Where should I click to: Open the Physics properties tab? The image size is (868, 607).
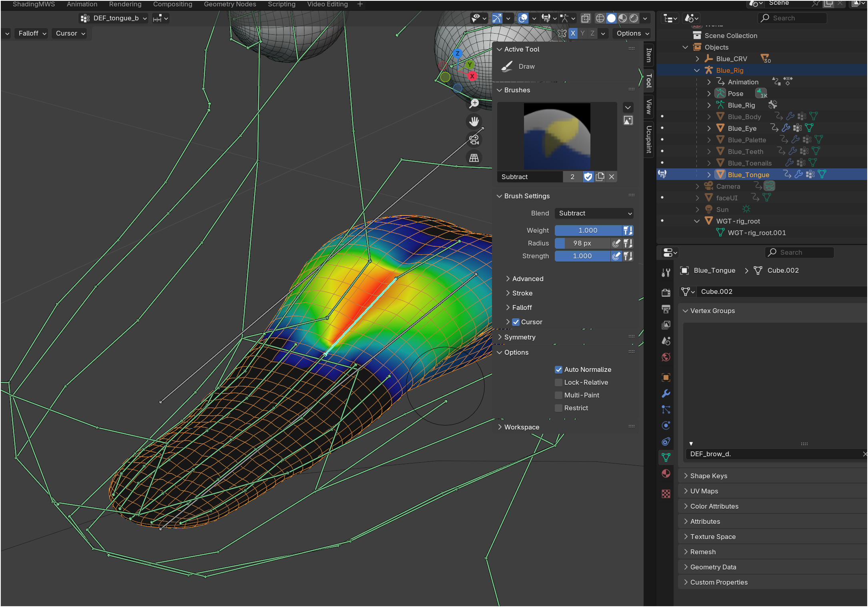pos(666,425)
